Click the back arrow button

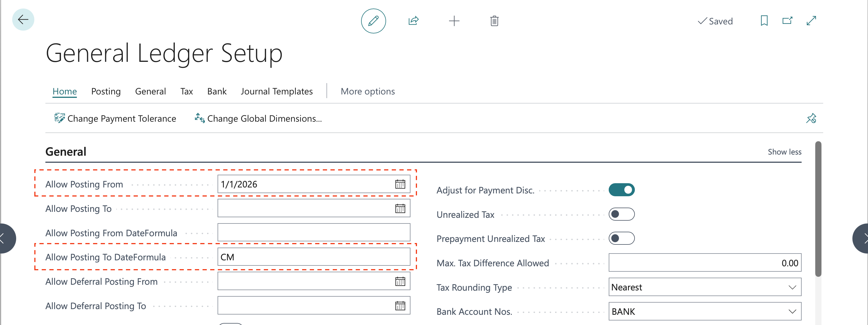tap(23, 20)
